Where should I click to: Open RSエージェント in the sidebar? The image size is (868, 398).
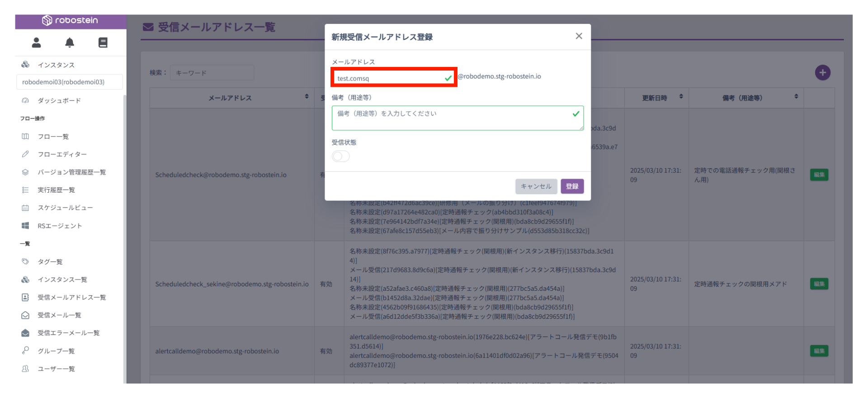[60, 226]
